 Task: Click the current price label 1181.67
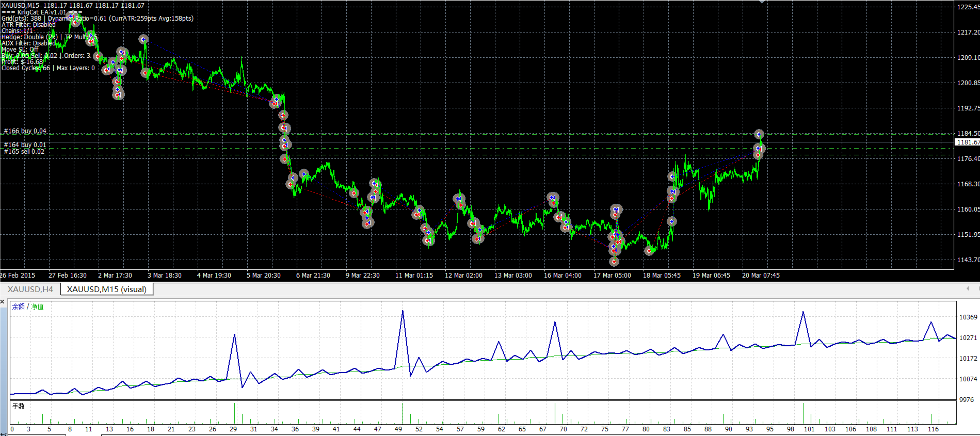pyautogui.click(x=968, y=142)
